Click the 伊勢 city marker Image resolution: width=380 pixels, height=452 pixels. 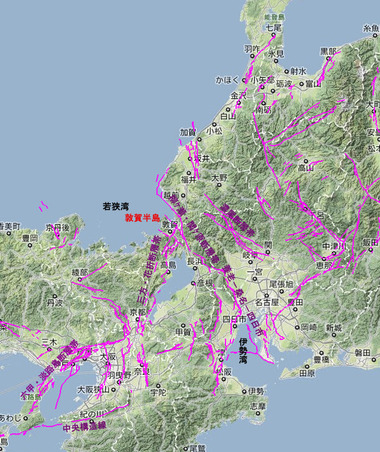tap(244, 391)
